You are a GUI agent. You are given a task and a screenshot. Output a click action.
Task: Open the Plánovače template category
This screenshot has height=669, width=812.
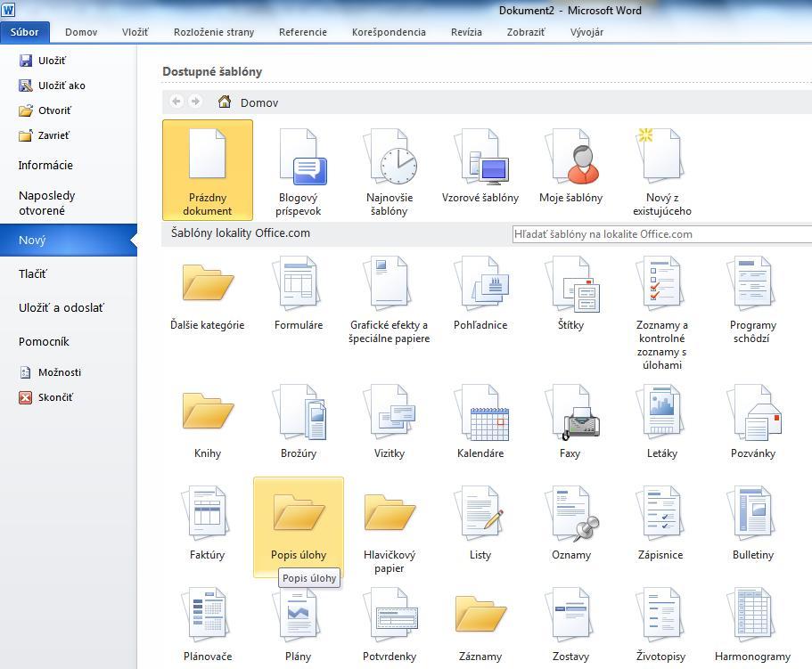pyautogui.click(x=207, y=625)
